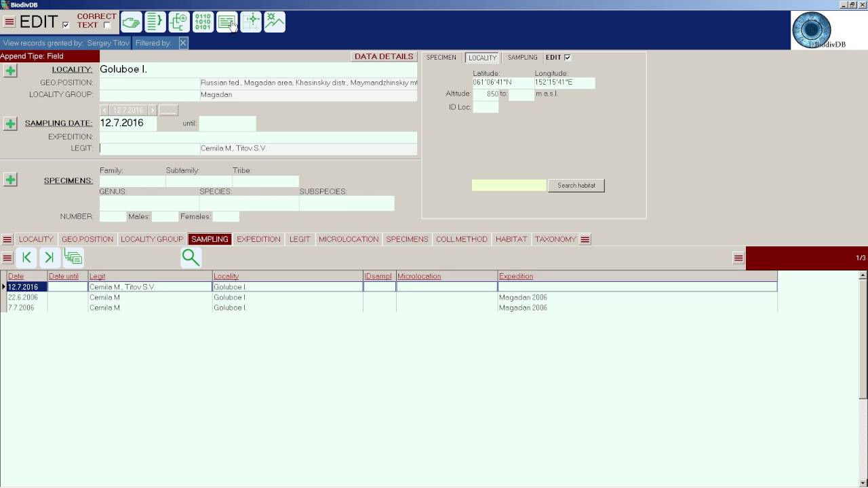868x488 pixels.
Task: Open hamburger menu beside first record arrow
Action: (7, 258)
